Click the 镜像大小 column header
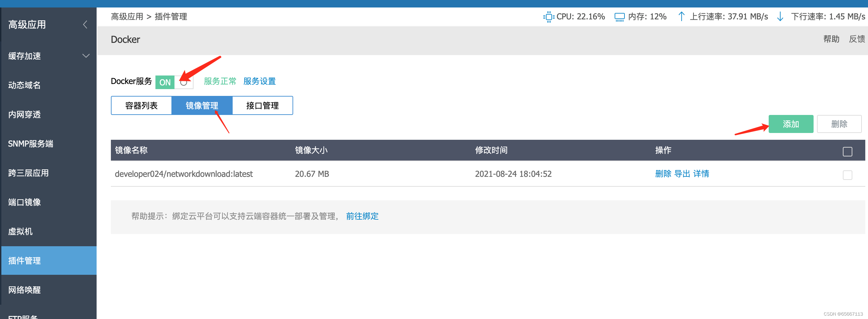Screen dimensions: 868x319 (x=311, y=150)
